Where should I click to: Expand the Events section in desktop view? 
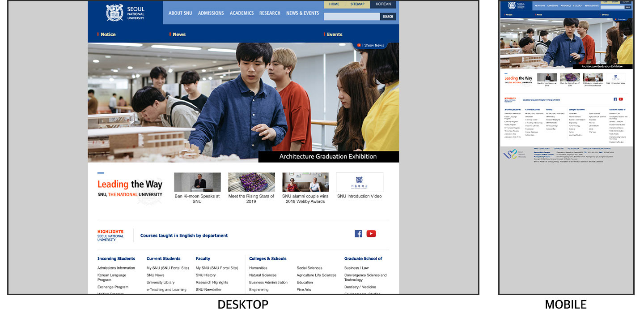pos(334,34)
